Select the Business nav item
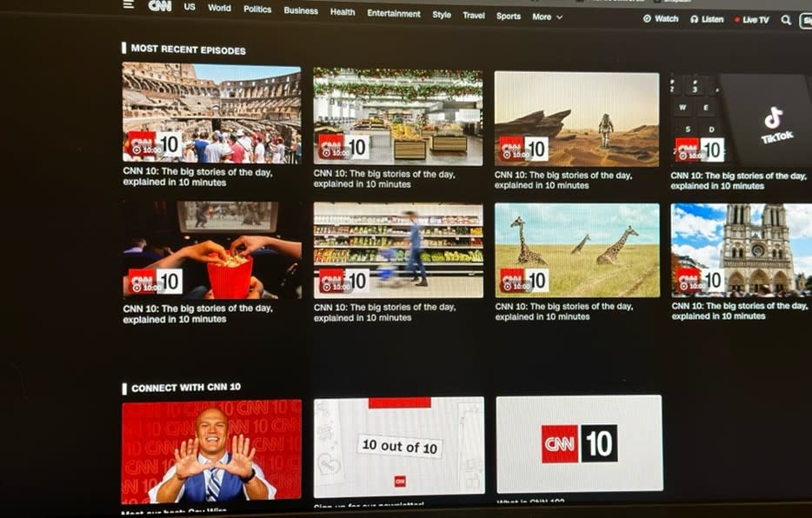The image size is (812, 518). (301, 10)
